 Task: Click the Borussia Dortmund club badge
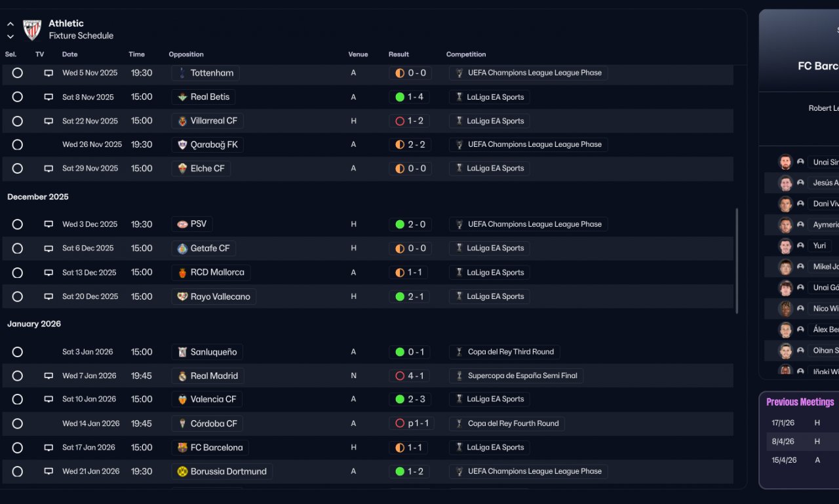point(182,471)
